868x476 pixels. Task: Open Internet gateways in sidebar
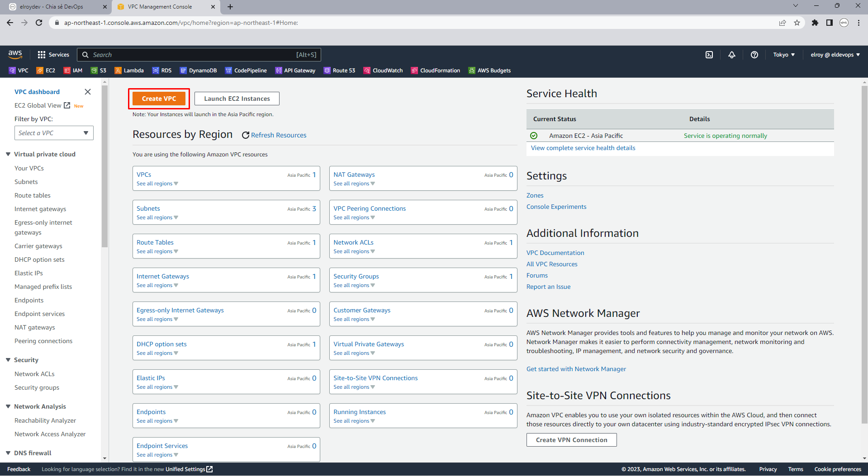pos(40,209)
